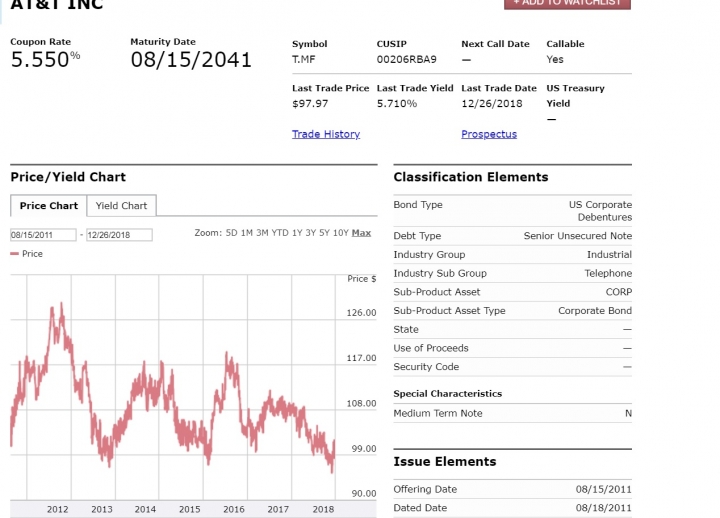720x518 pixels.
Task: Click the Classification Elements heading
Action: tap(471, 177)
